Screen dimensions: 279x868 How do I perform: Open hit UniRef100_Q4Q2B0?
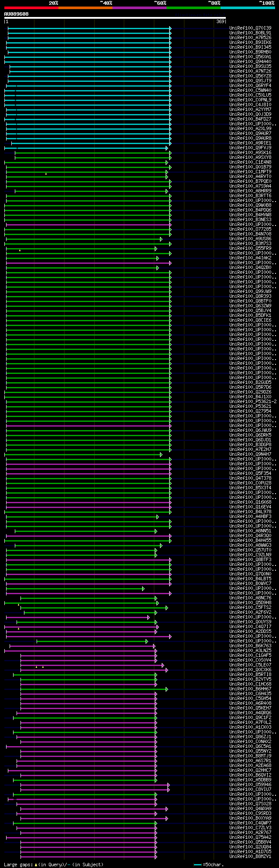[250, 267]
